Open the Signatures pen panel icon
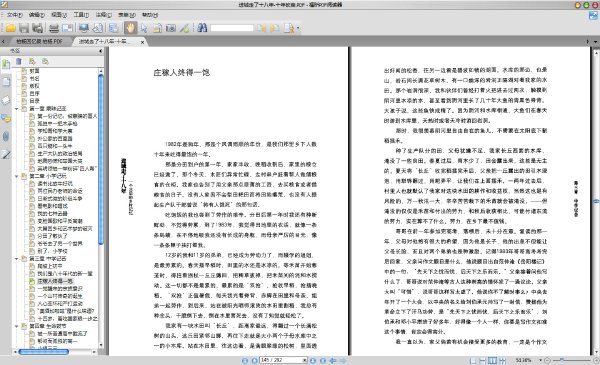The image size is (600, 365). pyautogui.click(x=6, y=155)
